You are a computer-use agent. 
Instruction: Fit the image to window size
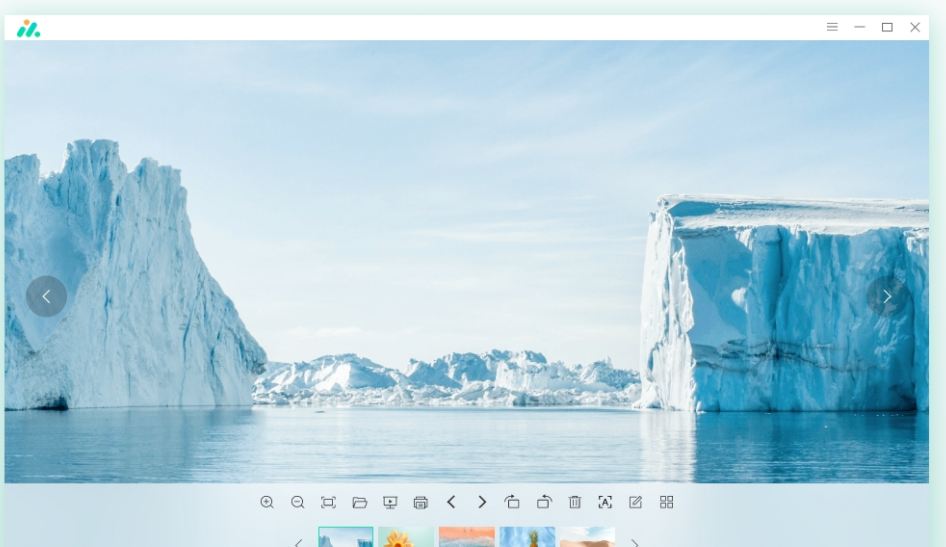328,502
